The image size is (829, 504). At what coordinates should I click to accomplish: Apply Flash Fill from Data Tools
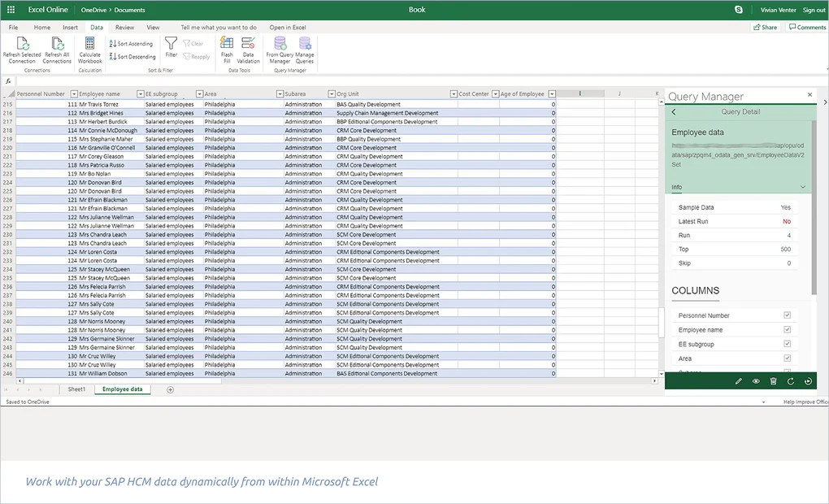(x=227, y=45)
